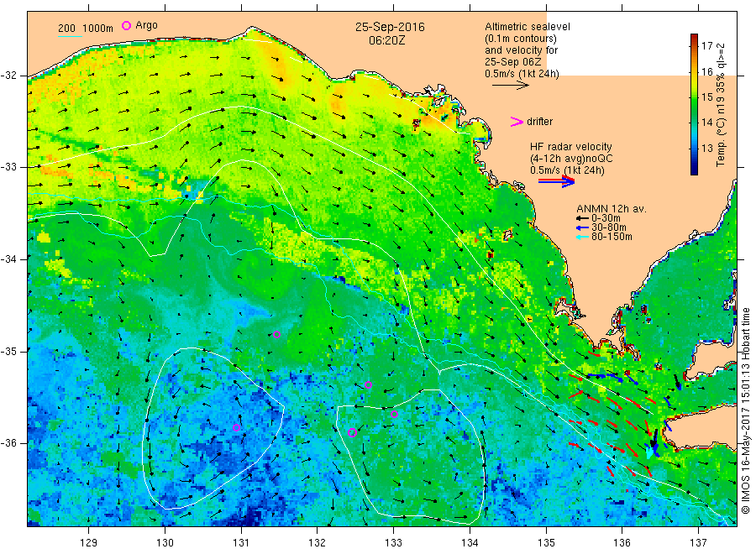Viewport: 756px width, 554px height.
Task: Click the longitude label 137
Action: (x=698, y=542)
